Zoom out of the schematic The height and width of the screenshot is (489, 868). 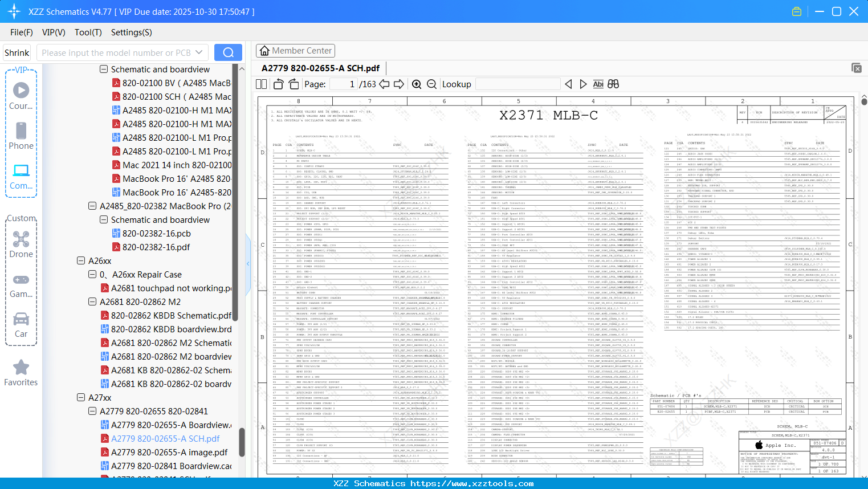(431, 84)
